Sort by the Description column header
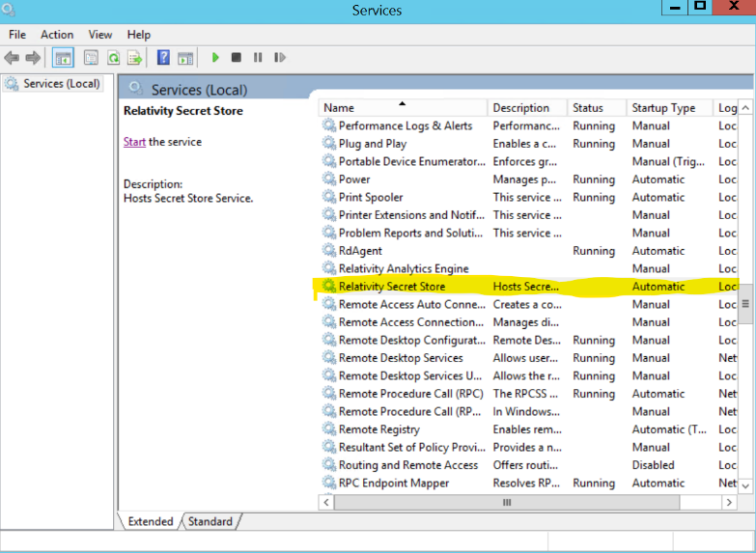The height and width of the screenshot is (553, 756). pos(527,108)
